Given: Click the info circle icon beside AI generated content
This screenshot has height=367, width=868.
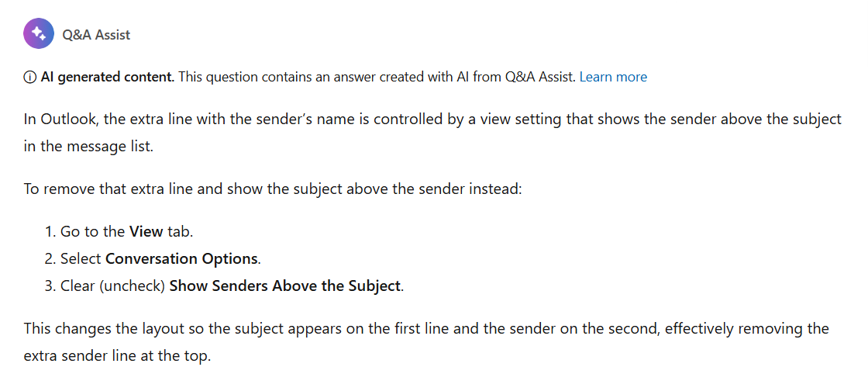Looking at the screenshot, I should [30, 77].
